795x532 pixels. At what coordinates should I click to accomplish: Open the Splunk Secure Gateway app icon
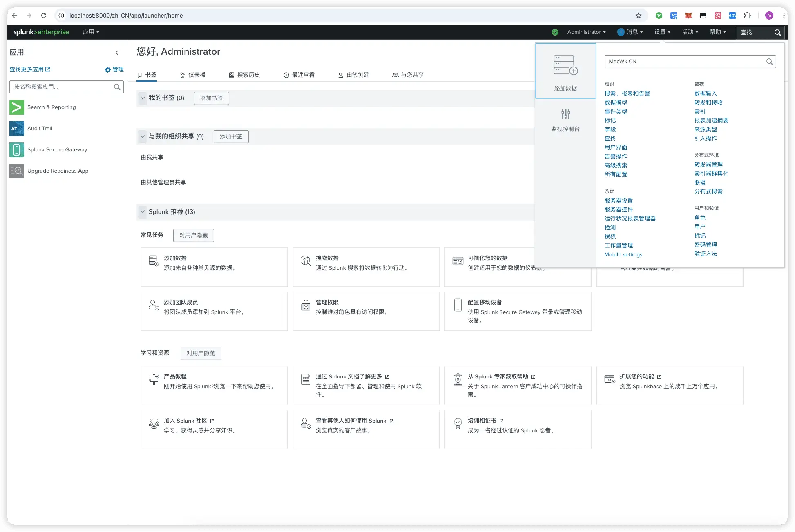(17, 150)
